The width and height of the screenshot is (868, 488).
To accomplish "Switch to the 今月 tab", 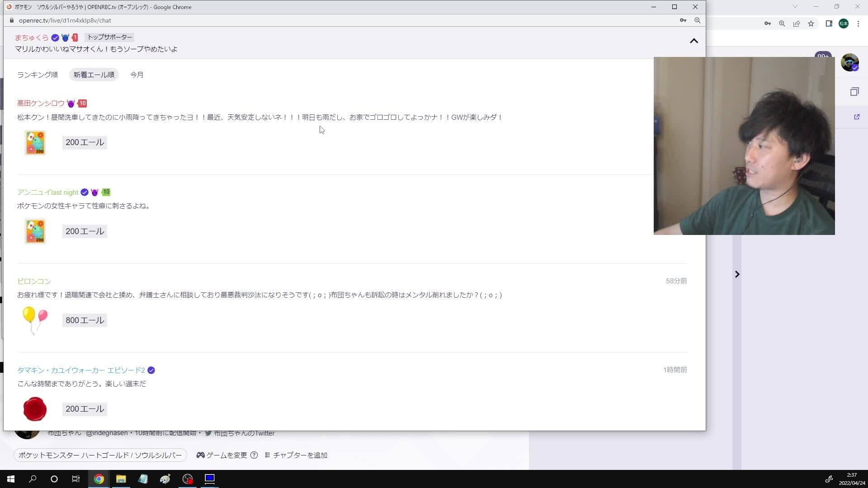I will click(137, 75).
